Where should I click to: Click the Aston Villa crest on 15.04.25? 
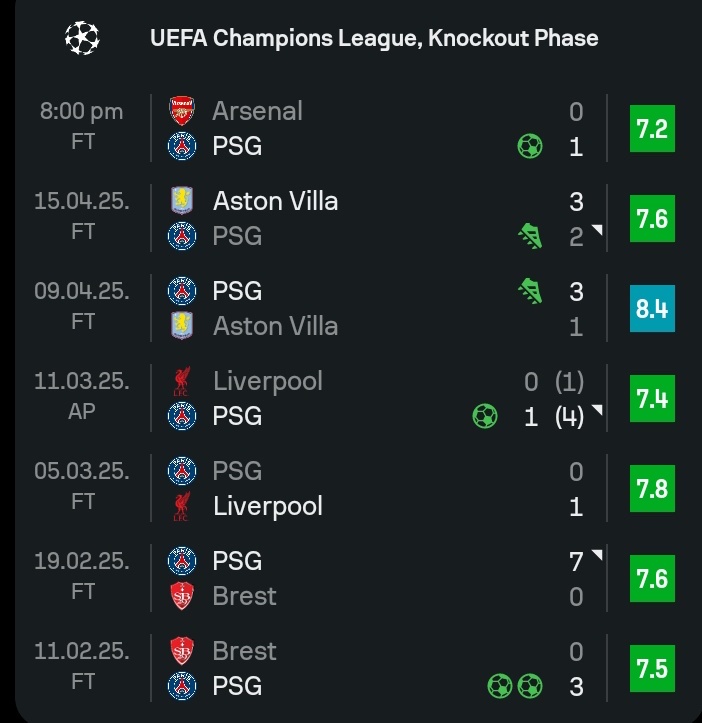(182, 201)
